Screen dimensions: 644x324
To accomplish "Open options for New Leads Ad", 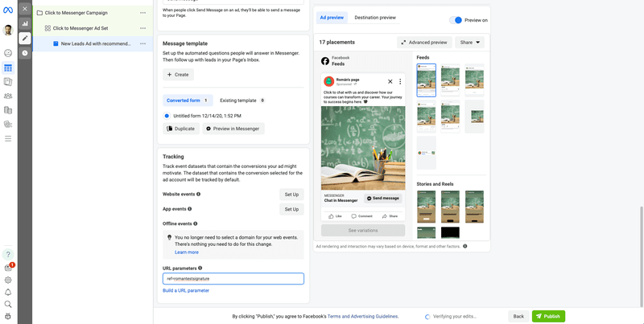I will (142, 43).
